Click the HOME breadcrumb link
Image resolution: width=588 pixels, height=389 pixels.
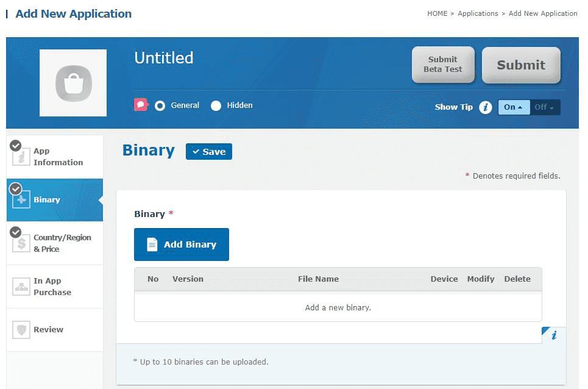tap(437, 13)
